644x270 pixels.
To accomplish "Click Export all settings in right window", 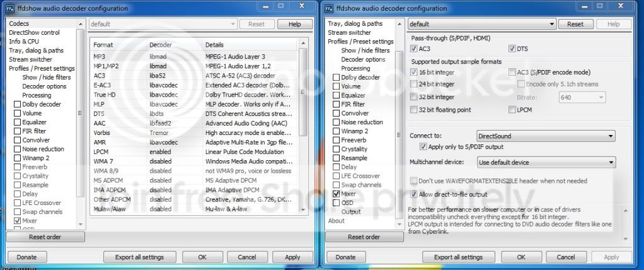I will pos(458,257).
